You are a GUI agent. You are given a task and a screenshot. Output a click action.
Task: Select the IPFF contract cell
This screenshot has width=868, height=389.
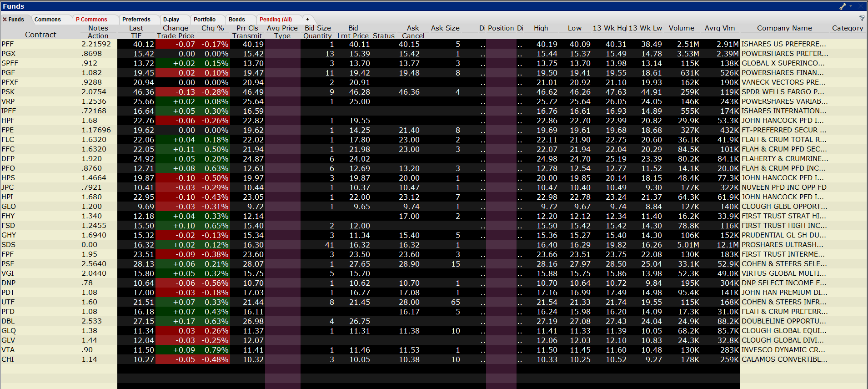(41, 111)
